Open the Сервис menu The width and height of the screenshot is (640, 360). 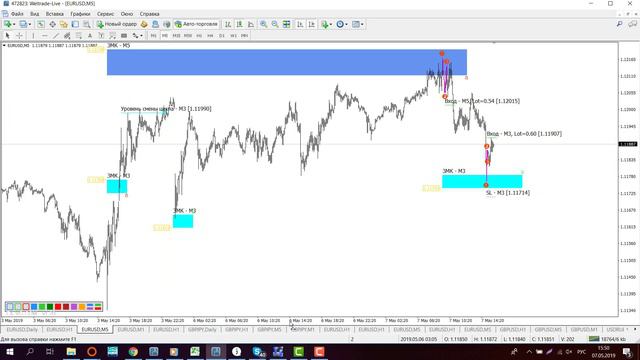click(106, 14)
